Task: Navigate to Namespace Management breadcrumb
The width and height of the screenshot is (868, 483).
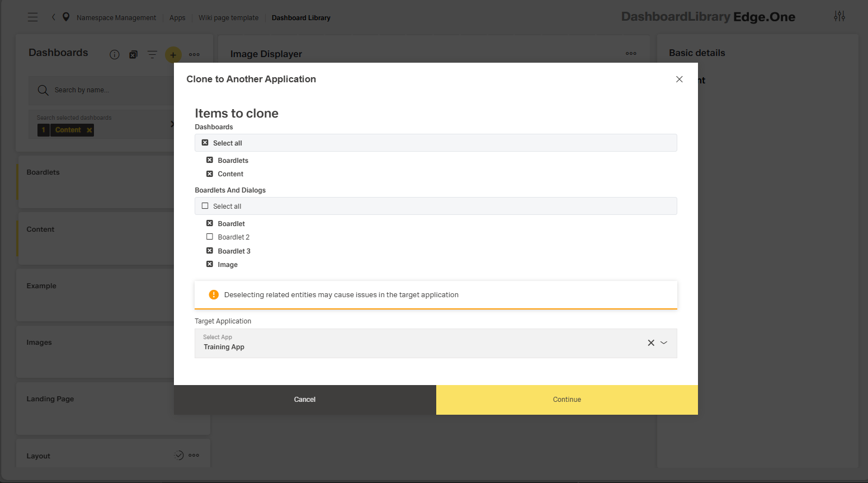Action: click(116, 18)
